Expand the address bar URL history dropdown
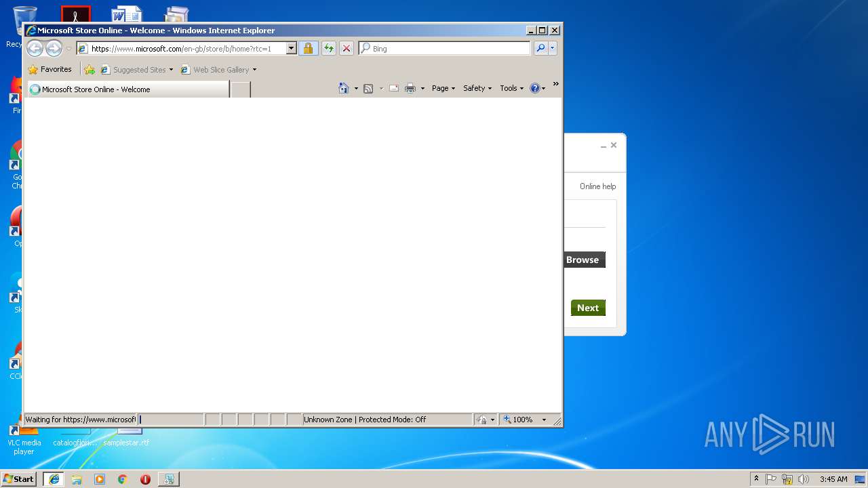The image size is (868, 488). pos(292,49)
